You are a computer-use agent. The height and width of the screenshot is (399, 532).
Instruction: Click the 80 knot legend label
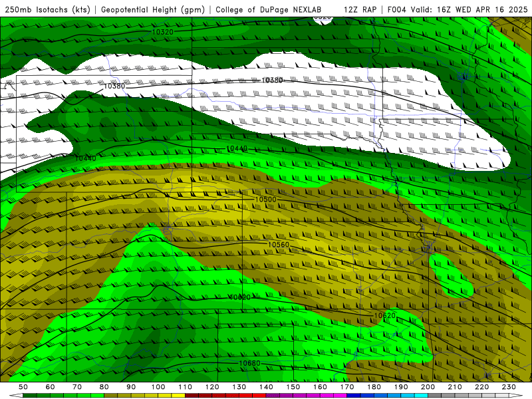point(104,387)
